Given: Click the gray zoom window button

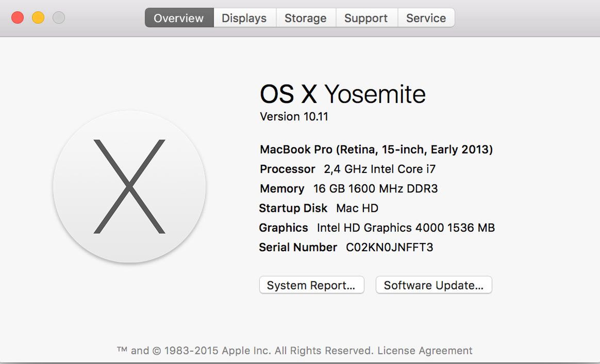Looking at the screenshot, I should pos(59,18).
